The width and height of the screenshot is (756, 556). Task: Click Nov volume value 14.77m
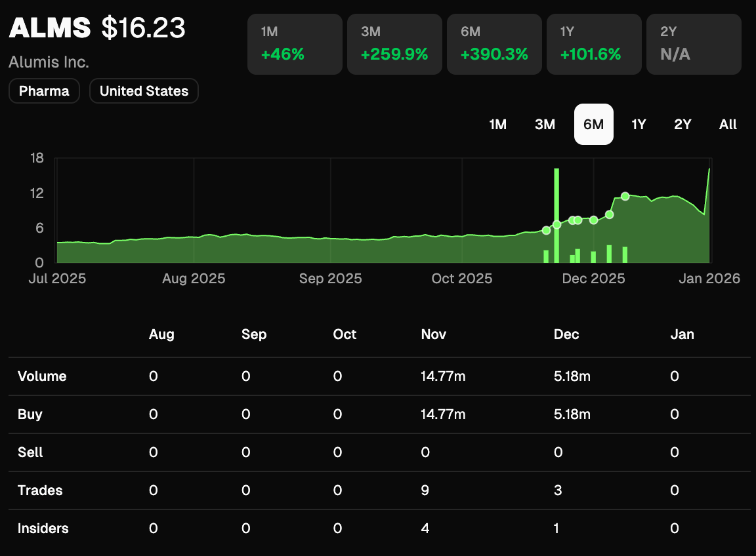point(442,376)
